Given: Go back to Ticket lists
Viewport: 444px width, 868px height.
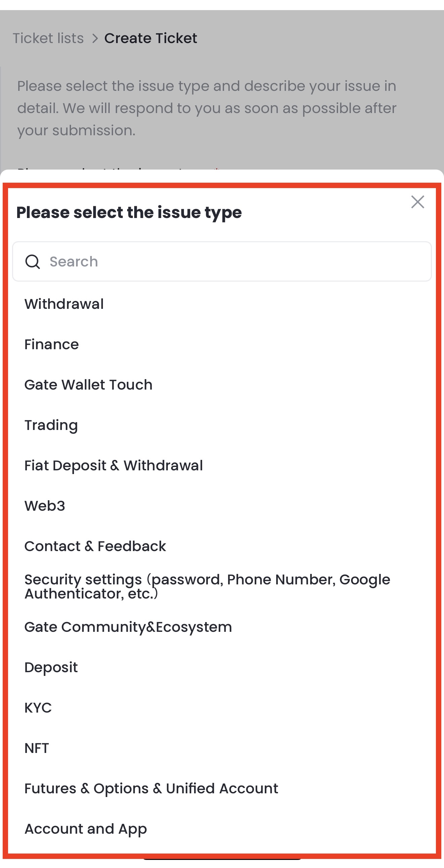Looking at the screenshot, I should [x=48, y=38].
